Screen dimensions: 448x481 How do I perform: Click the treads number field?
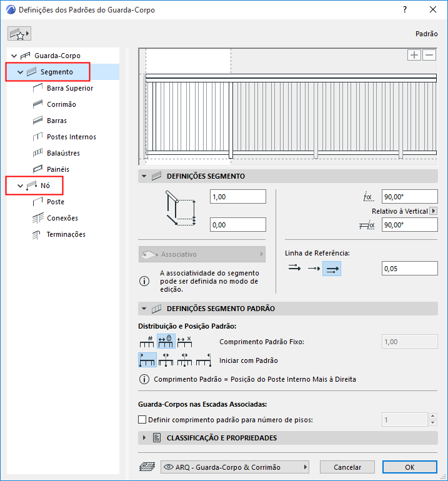click(405, 420)
